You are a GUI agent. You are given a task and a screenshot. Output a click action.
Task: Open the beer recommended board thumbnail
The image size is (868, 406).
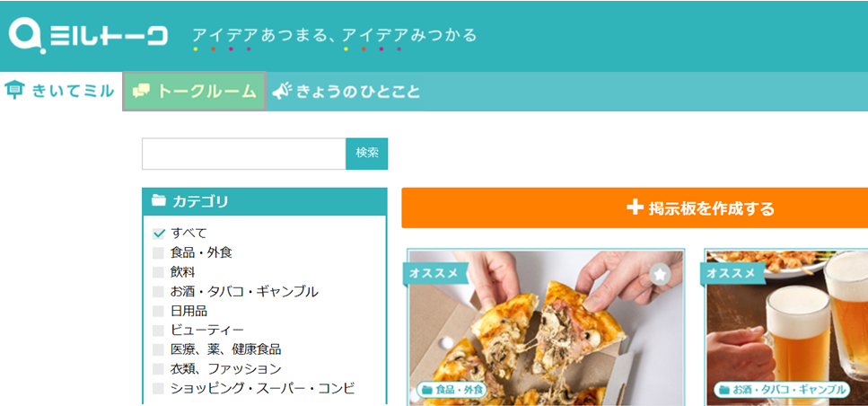click(x=786, y=327)
